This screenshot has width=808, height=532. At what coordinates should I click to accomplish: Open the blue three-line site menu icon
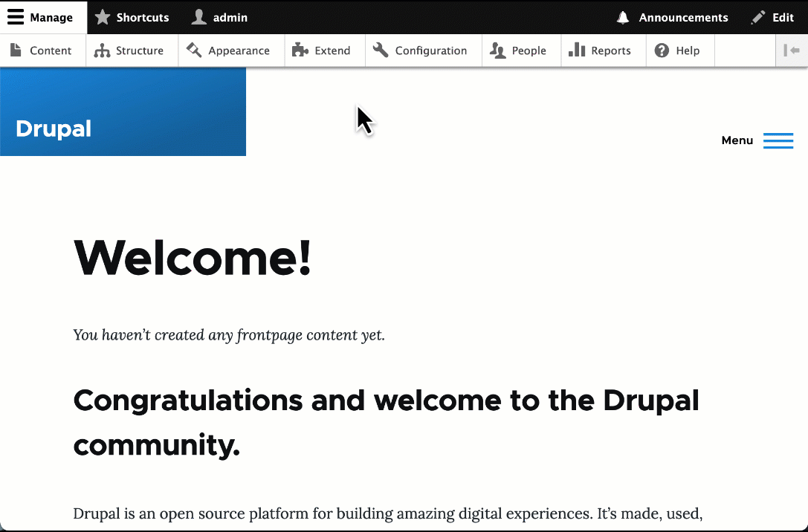[x=778, y=140]
